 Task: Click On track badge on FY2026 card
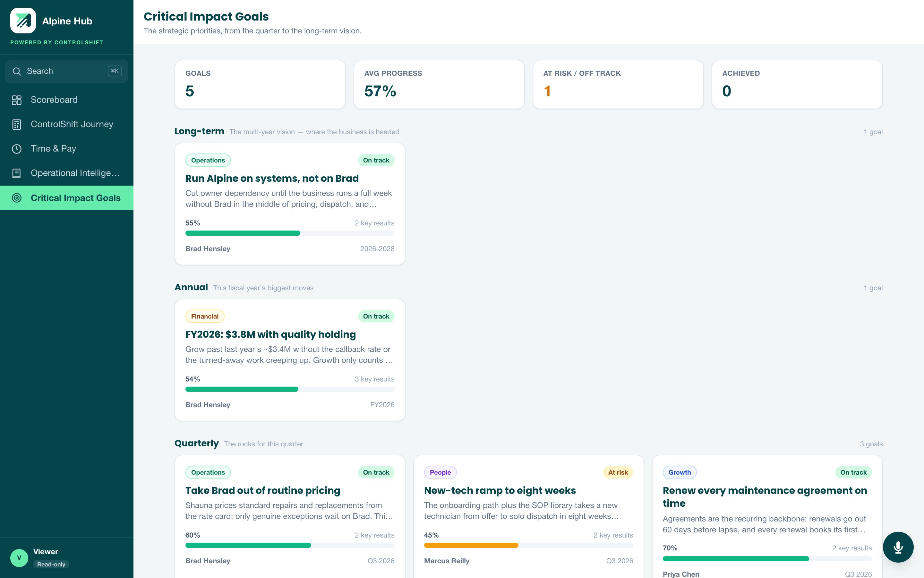(376, 316)
